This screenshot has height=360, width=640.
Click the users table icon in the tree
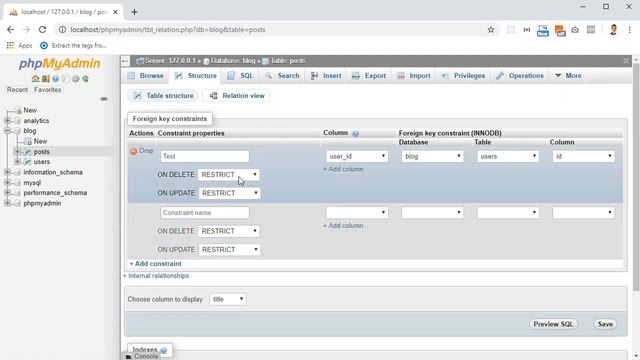(x=28, y=162)
